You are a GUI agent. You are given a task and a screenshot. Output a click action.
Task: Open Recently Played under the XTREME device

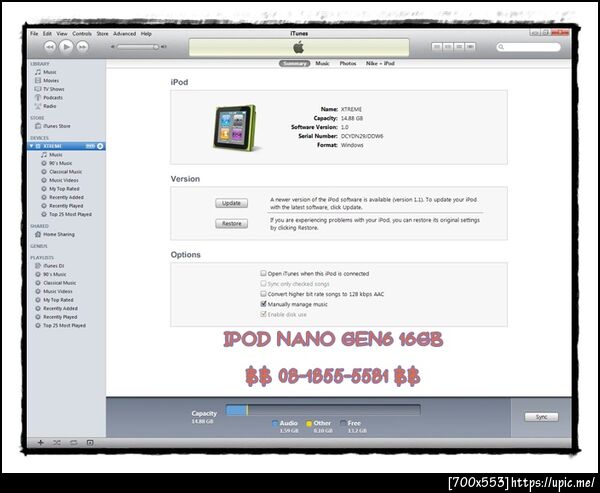click(66, 206)
